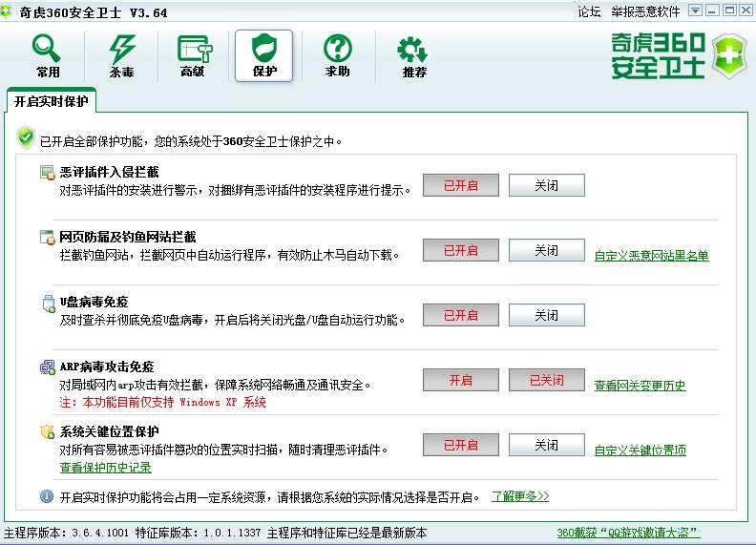Screen dimensions: 756x545
Task: Click the 主程序和特征库已经是最新版本 text
Action: (347, 533)
